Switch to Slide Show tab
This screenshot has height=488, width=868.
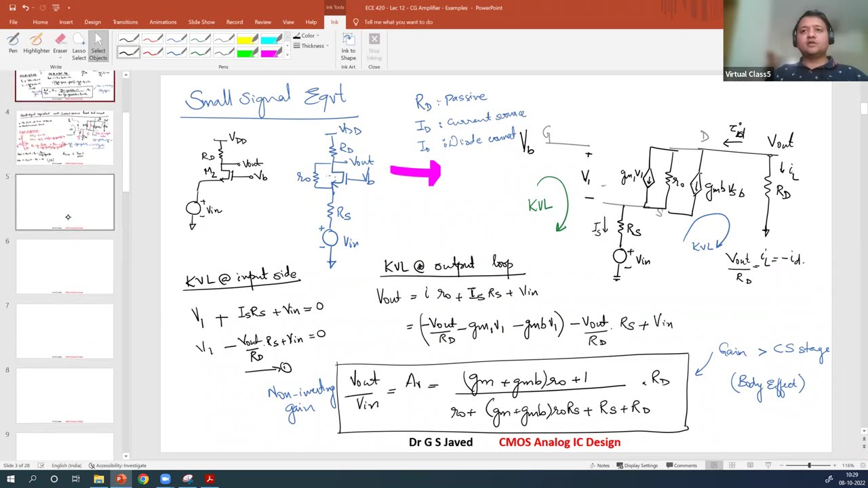tap(201, 22)
